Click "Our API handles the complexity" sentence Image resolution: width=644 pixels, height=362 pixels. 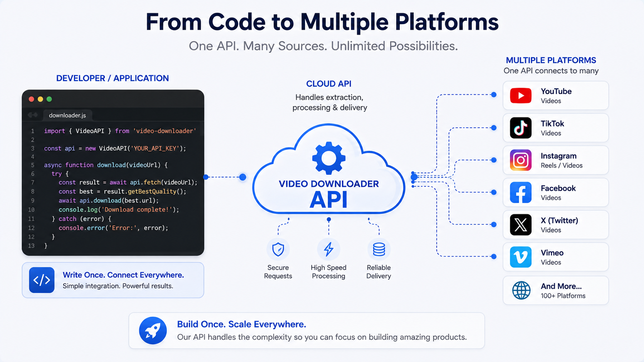(322, 337)
